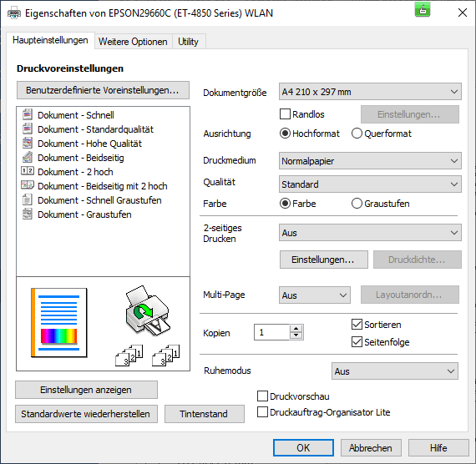Select preset text "Dokument - Standardqualität"
The height and width of the screenshot is (464, 476).
(96, 129)
